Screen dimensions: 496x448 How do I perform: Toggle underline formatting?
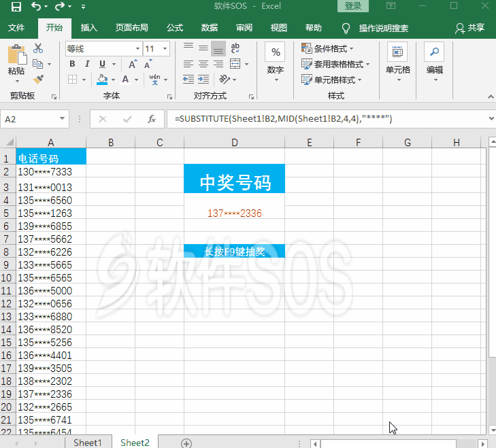tap(102, 64)
